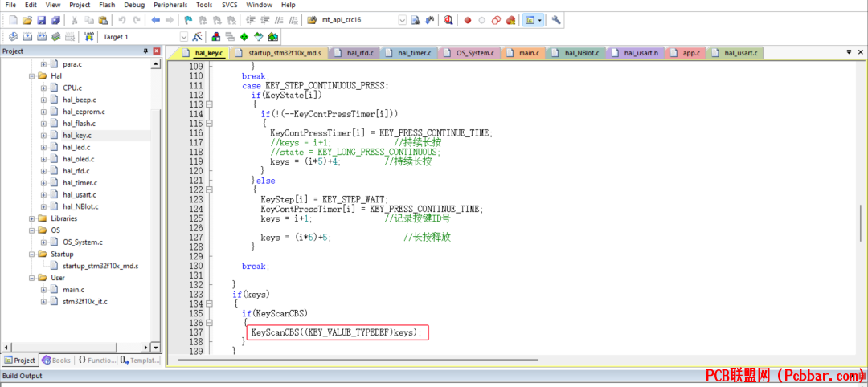Start debug session with magnifier d icon
The width and height of the screenshot is (868, 387).
click(x=448, y=20)
